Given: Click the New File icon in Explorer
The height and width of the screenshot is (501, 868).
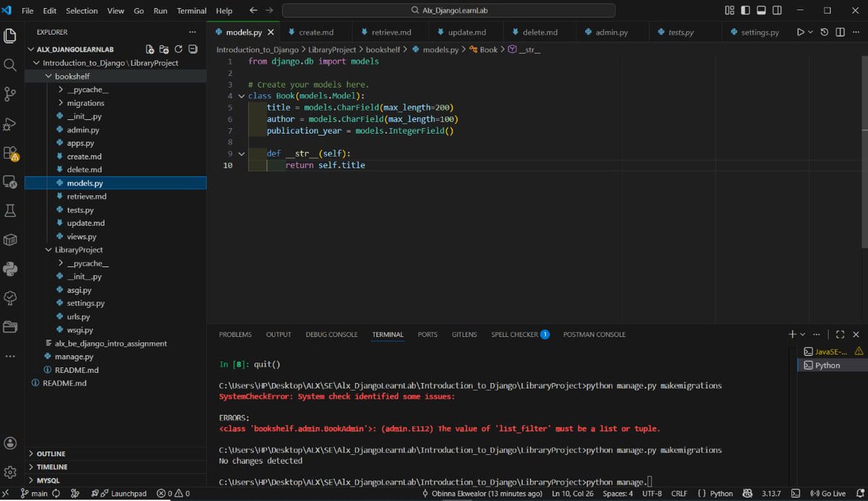Looking at the screenshot, I should click(x=150, y=49).
